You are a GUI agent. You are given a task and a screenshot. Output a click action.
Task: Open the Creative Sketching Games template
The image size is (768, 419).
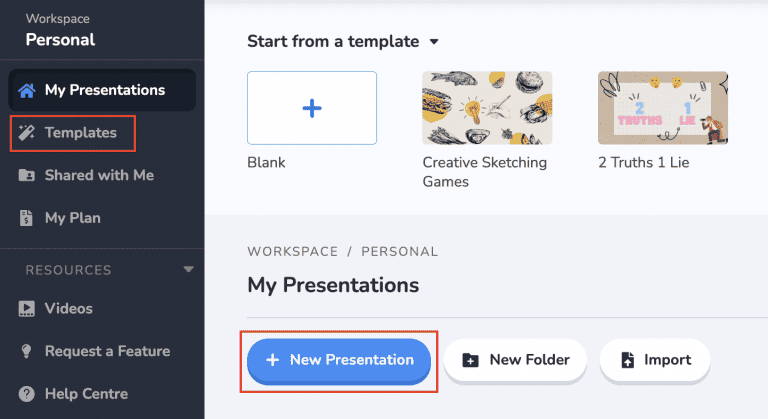coord(487,108)
